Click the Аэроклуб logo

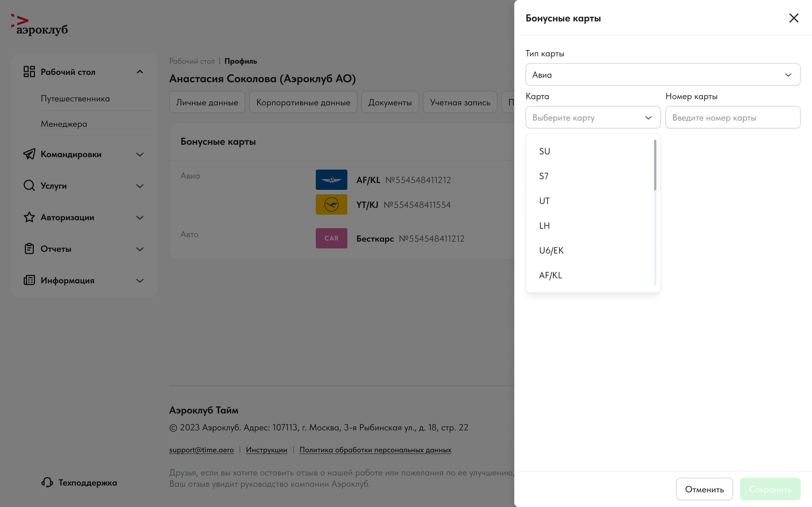pos(39,25)
